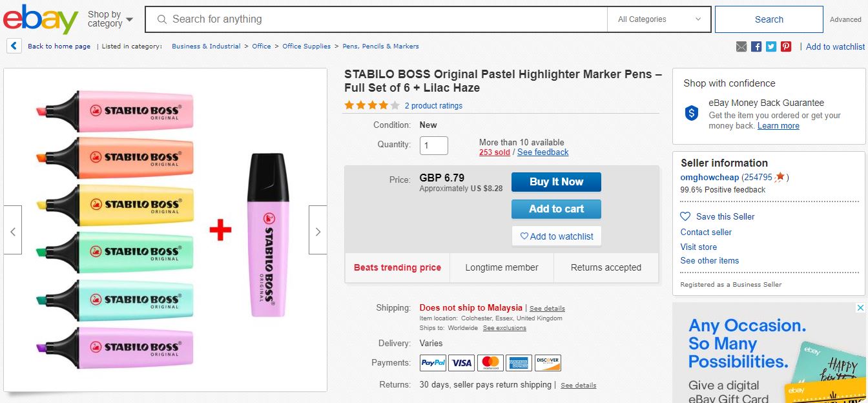
Task: Share listing via Twitter icon
Action: tap(771, 46)
